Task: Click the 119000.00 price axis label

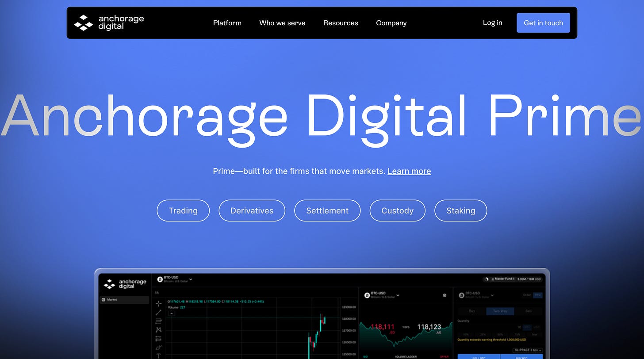Action: 349,307
